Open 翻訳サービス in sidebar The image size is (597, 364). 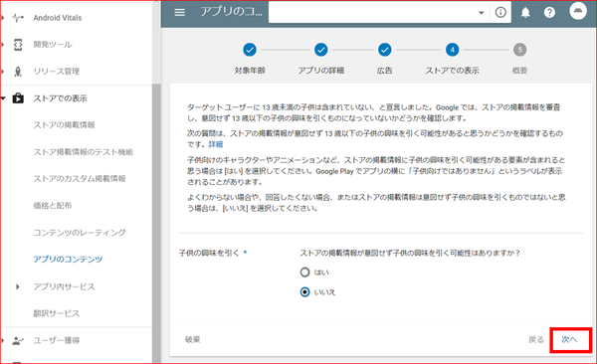point(57,313)
